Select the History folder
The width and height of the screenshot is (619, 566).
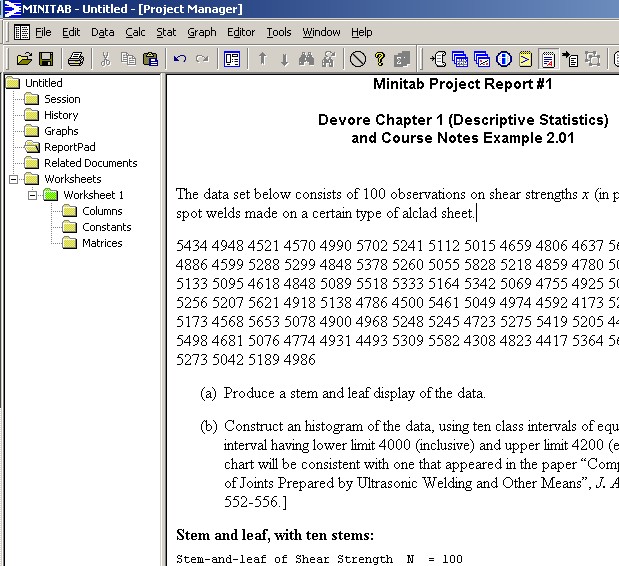51,115
